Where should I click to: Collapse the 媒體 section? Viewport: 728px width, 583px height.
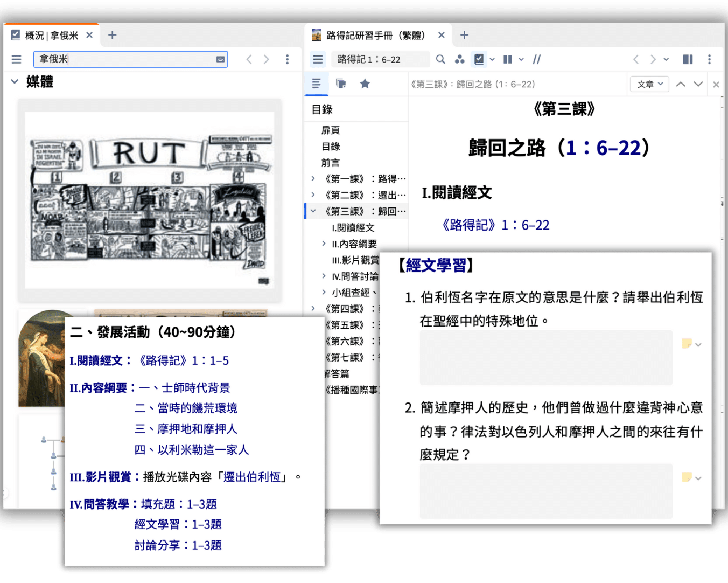click(15, 81)
